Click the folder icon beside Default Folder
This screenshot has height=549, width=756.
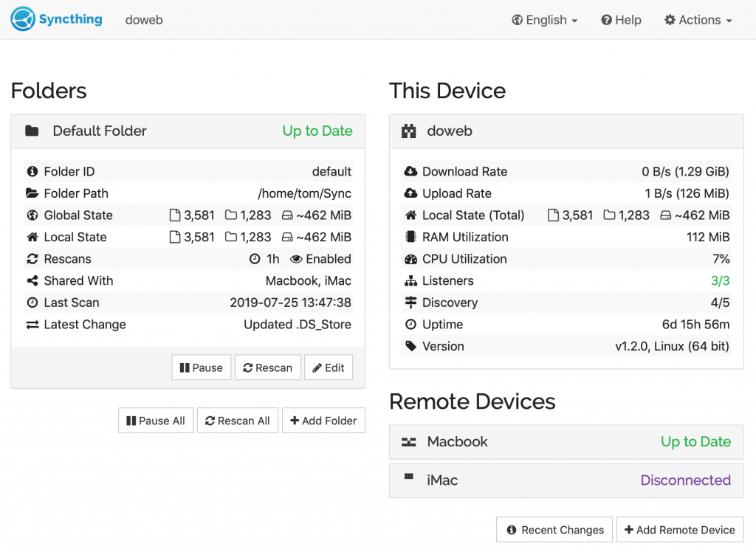coord(32,131)
